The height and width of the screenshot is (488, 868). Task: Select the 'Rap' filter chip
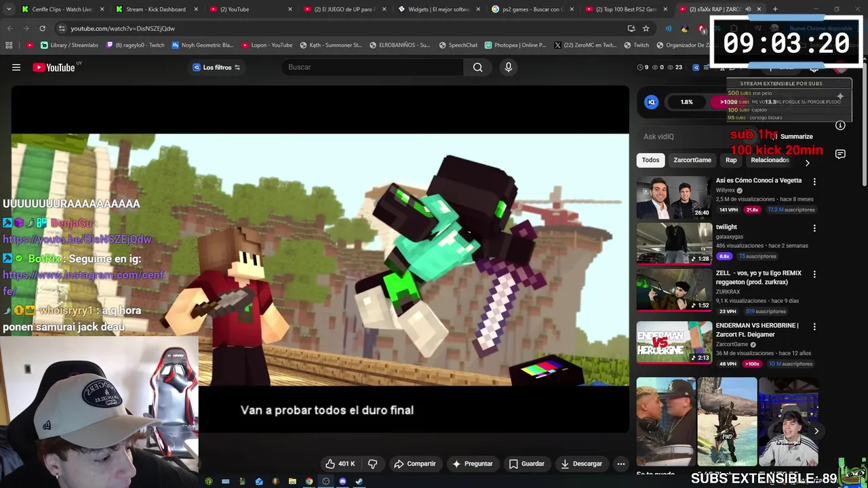[x=731, y=160]
